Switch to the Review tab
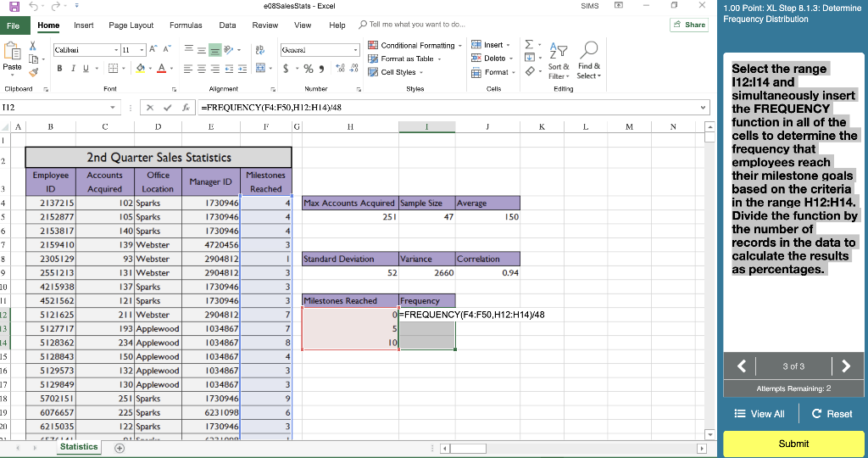The height and width of the screenshot is (458, 868). 265,25
